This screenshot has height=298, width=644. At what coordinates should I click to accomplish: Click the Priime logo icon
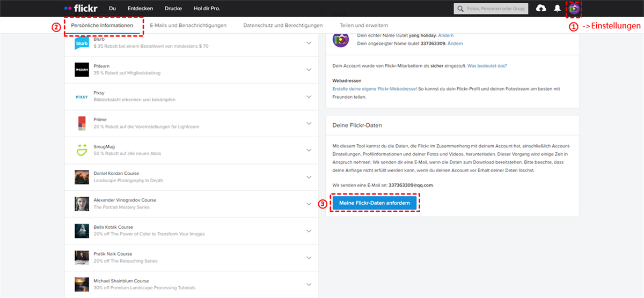click(82, 123)
